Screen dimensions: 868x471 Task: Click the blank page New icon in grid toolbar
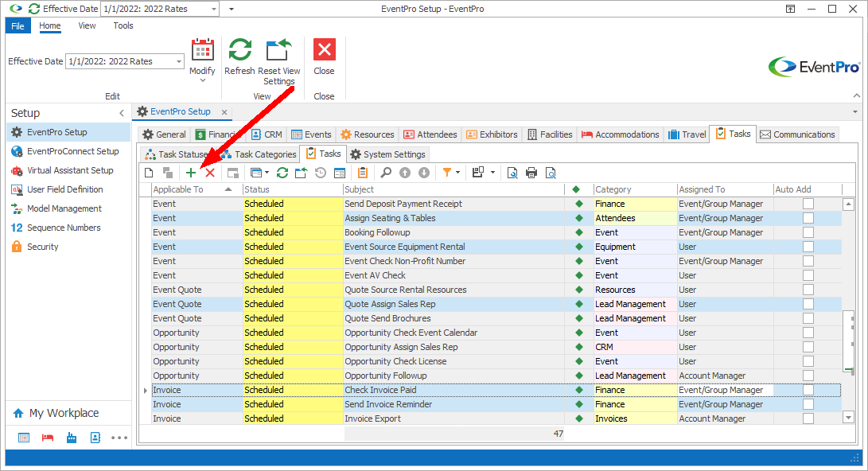(149, 173)
